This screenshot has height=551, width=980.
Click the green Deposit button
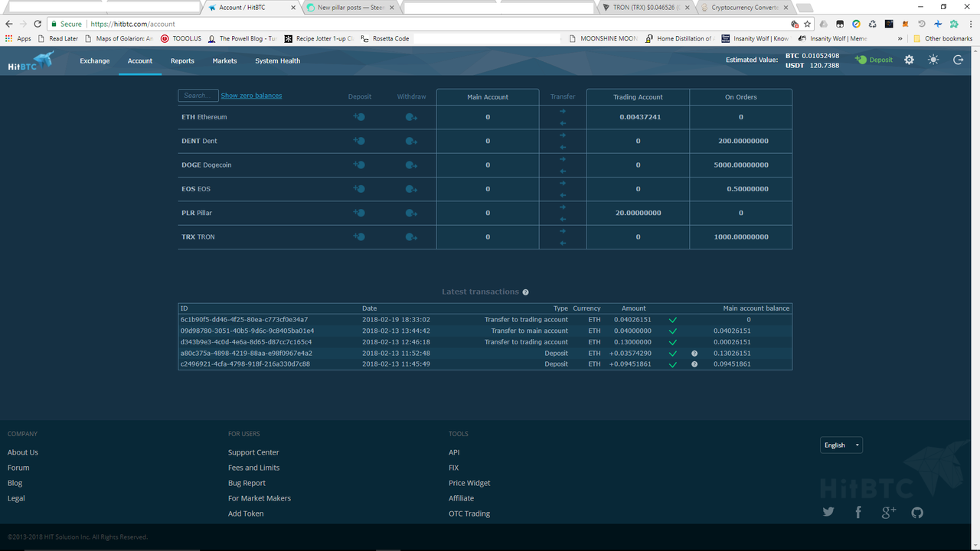[x=874, y=60]
